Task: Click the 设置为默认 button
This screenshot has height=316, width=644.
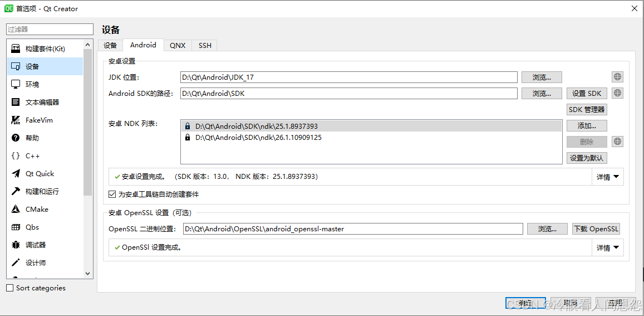Action: [x=587, y=158]
